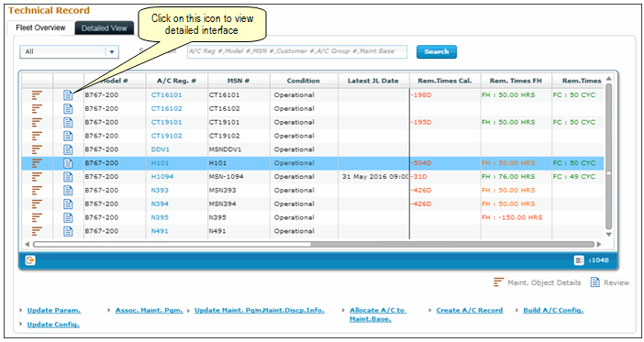The width and height of the screenshot is (644, 342).
Task: Click the grid column settings icon beside 1048
Action: pyautogui.click(x=579, y=260)
